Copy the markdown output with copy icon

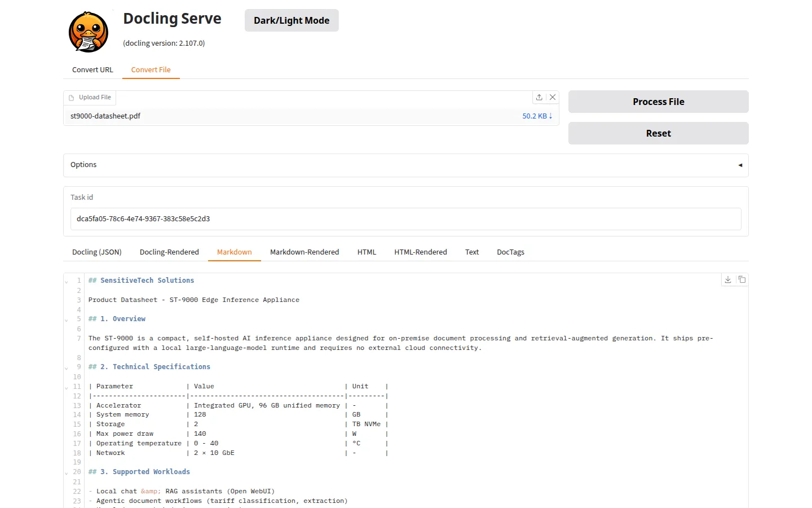click(742, 279)
